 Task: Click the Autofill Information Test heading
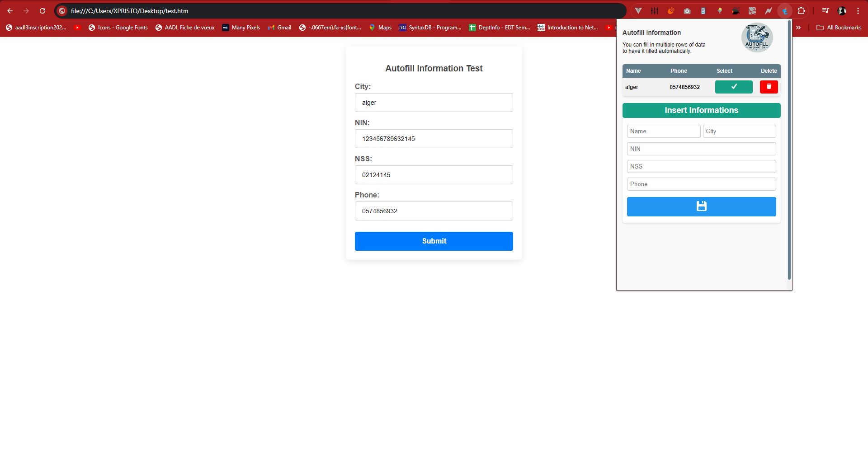tap(434, 68)
